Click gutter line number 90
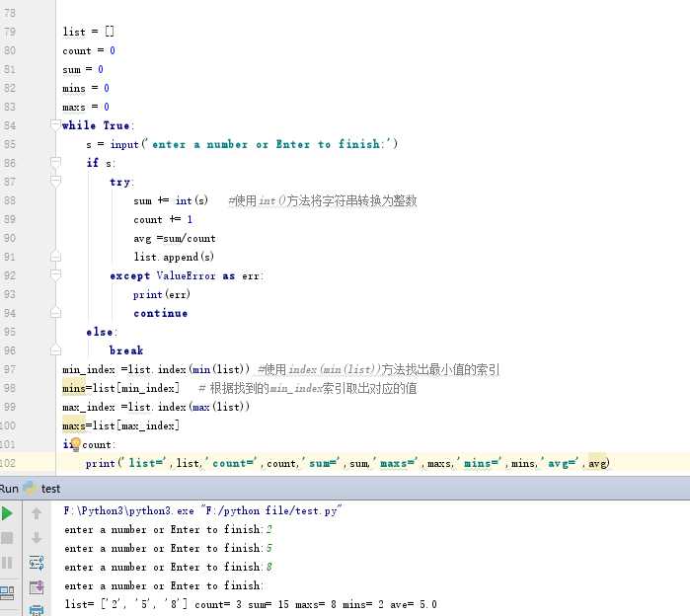690x616 pixels. click(x=9, y=238)
